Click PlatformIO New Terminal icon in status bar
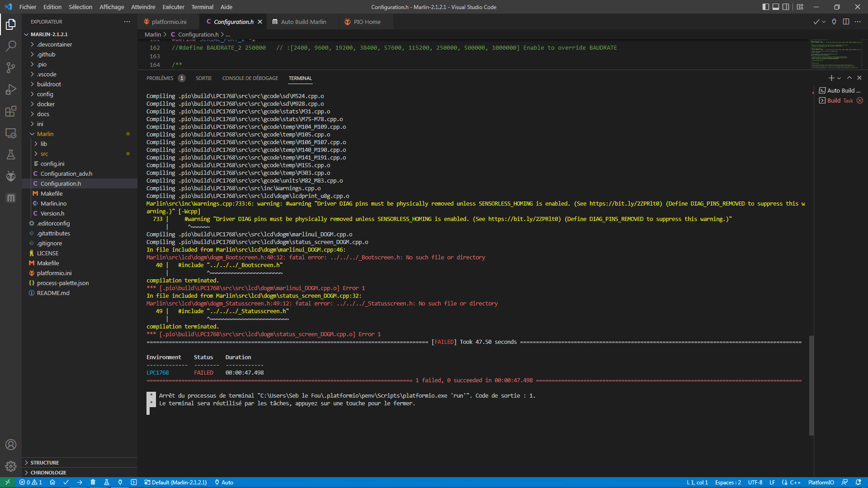 pyautogui.click(x=134, y=482)
